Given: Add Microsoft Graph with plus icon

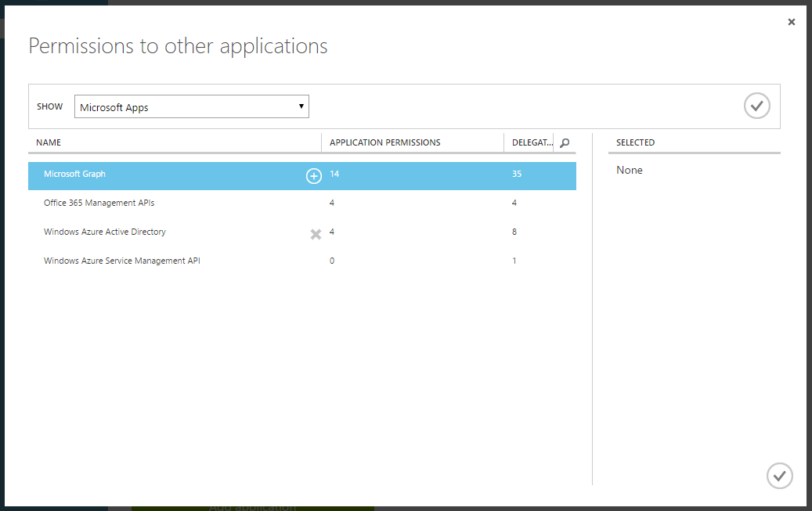Looking at the screenshot, I should pyautogui.click(x=313, y=176).
